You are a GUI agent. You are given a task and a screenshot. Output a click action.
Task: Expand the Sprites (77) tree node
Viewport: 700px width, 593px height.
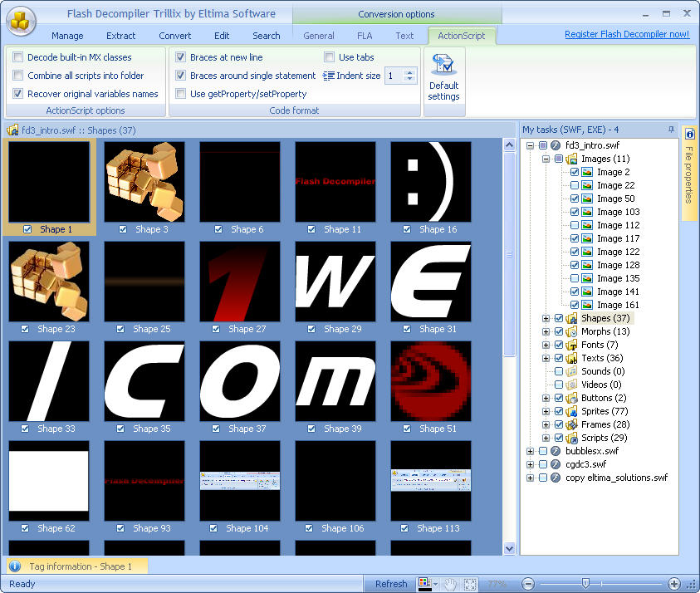[546, 411]
